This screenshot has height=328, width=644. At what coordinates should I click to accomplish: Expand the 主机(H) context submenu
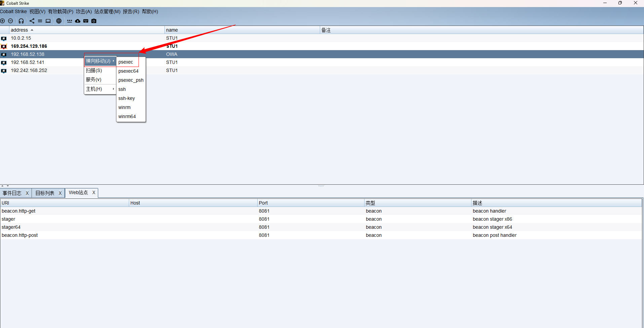pos(100,89)
